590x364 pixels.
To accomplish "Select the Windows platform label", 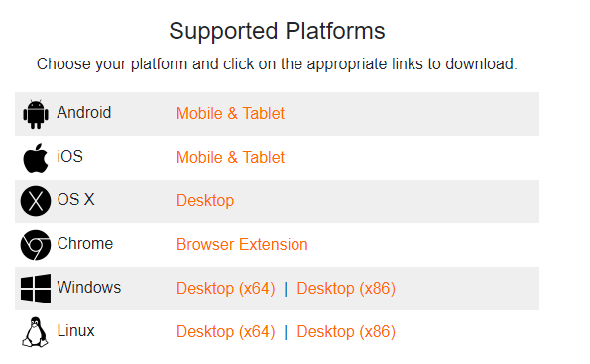I will pos(89,288).
